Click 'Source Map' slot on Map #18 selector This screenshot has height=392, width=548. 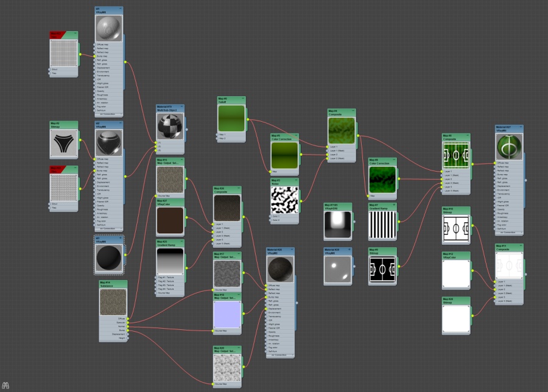click(x=227, y=331)
